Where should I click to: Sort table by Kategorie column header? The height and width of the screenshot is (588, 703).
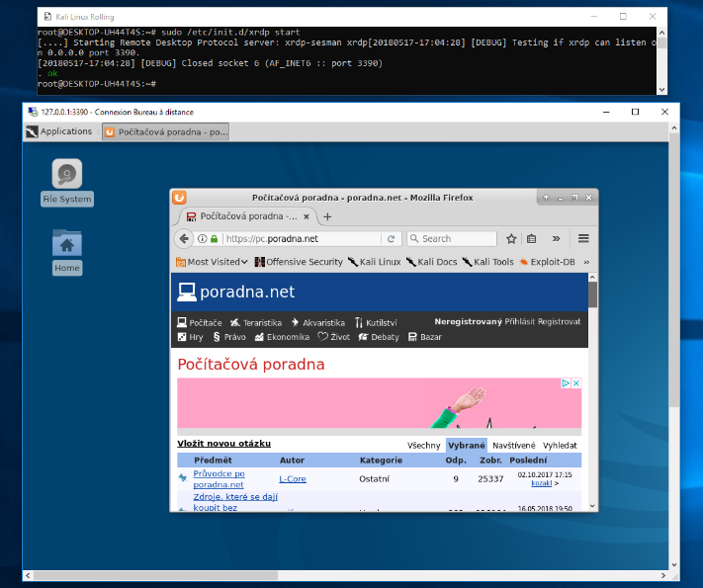(381, 461)
